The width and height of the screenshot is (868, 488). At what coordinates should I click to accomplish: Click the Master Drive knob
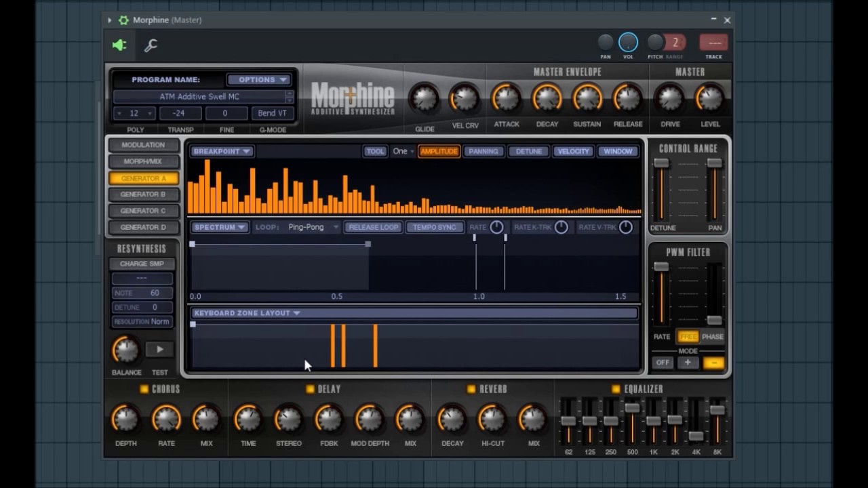[670, 98]
